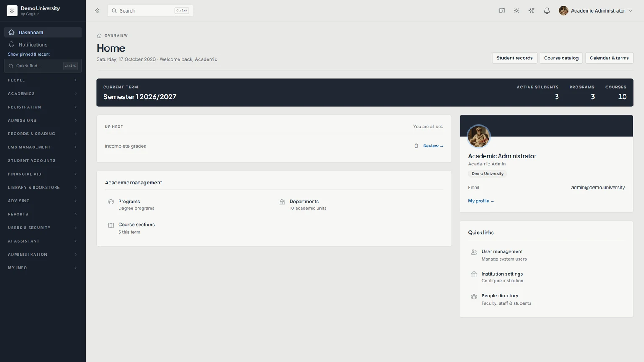644x362 pixels.
Task: Click the My profile link
Action: coord(481,201)
